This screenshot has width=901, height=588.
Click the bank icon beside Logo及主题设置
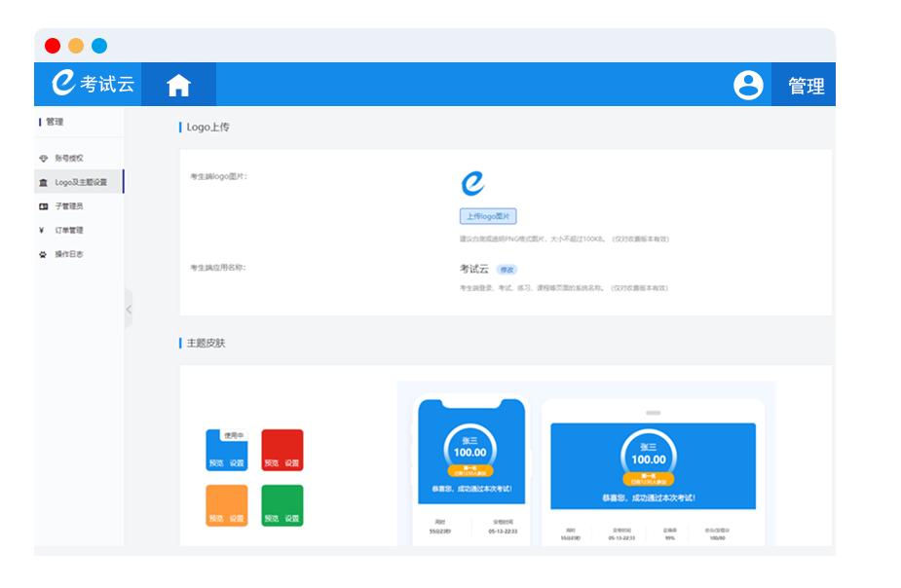(43, 183)
